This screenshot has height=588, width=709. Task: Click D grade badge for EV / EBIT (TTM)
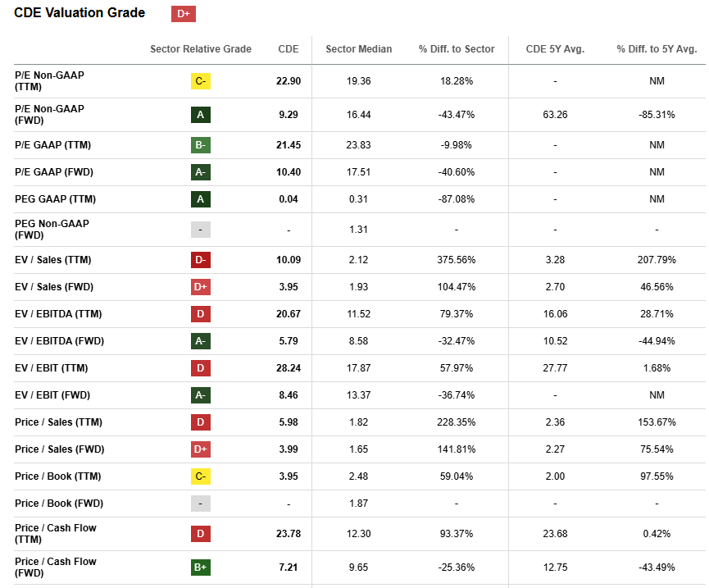(x=200, y=368)
